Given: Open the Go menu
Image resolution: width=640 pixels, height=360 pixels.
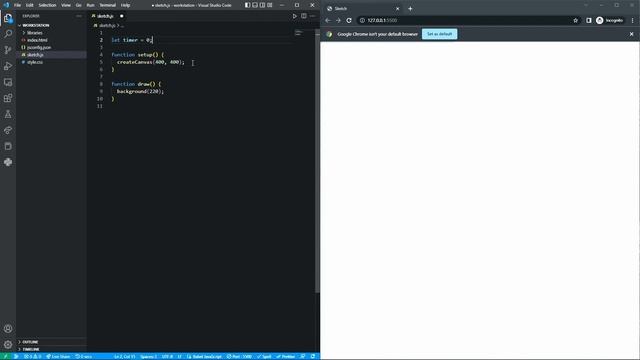Looking at the screenshot, I should pyautogui.click(x=78, y=5).
